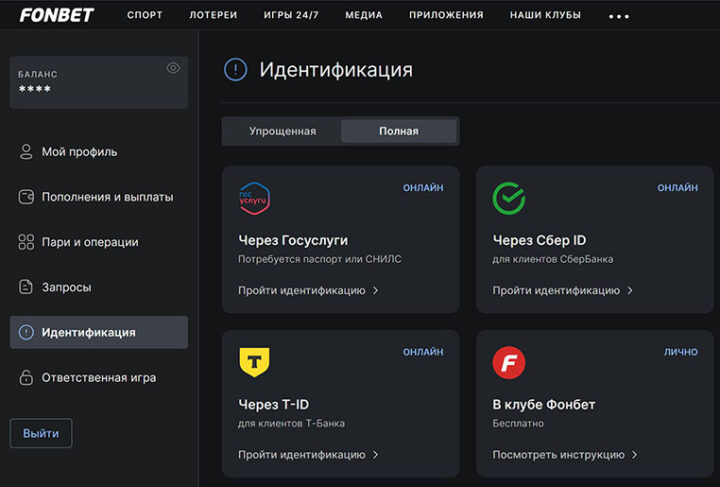Image resolution: width=720 pixels, height=487 pixels.
Task: Click the FONBET logo
Action: [x=56, y=15]
